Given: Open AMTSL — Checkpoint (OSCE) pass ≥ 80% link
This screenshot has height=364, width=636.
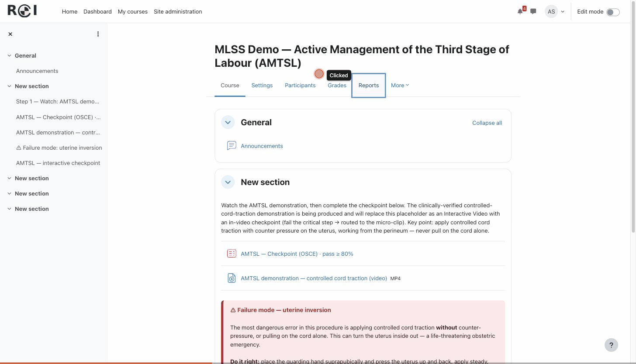Looking at the screenshot, I should tap(297, 254).
